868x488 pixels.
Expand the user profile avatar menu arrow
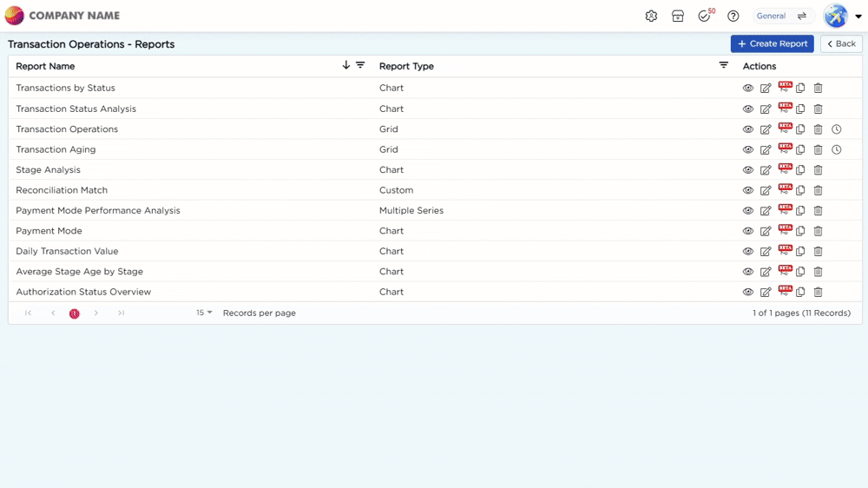point(858,16)
